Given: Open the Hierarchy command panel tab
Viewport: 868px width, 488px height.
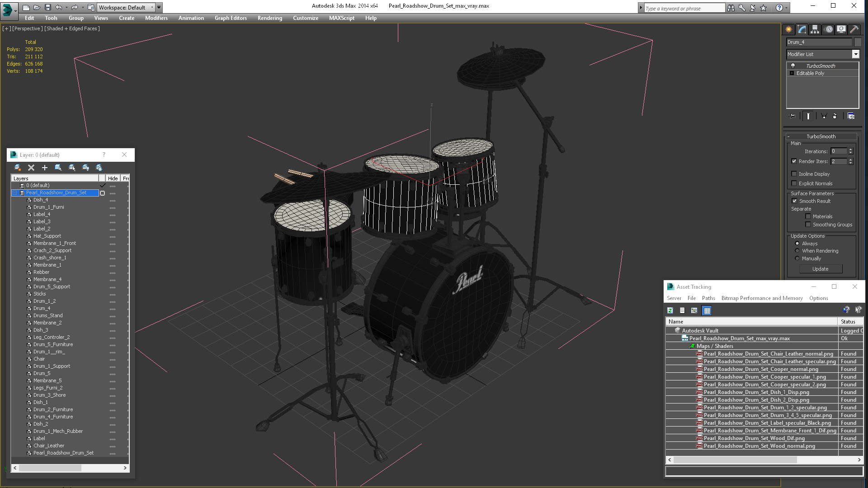Looking at the screenshot, I should coord(815,29).
